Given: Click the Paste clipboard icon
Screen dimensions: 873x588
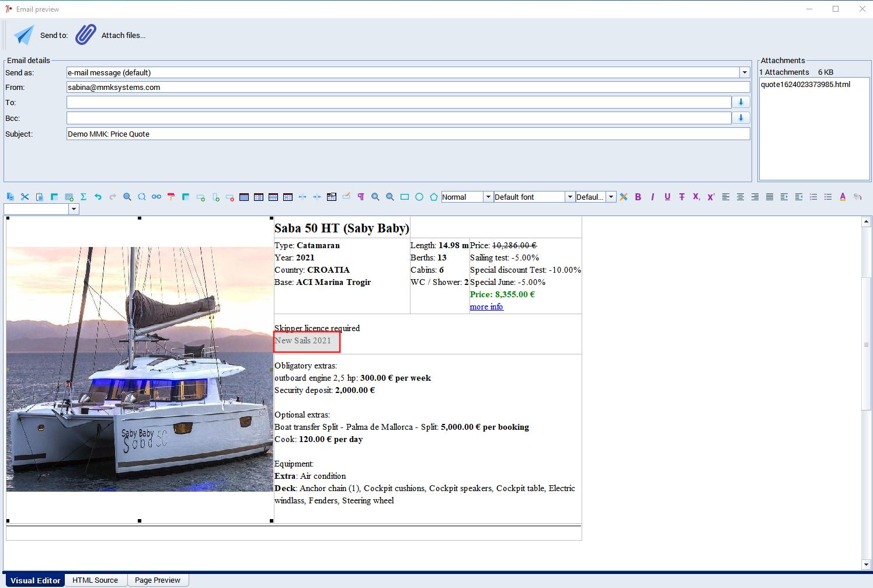Looking at the screenshot, I should point(39,197).
